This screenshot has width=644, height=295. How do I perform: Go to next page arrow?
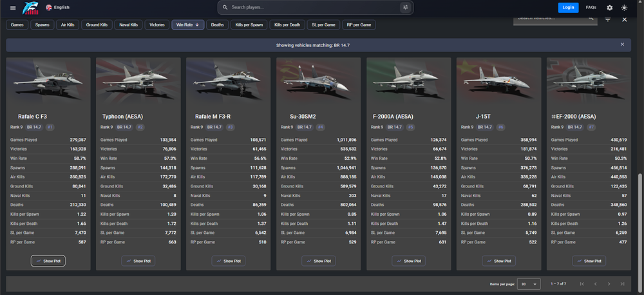pyautogui.click(x=609, y=284)
